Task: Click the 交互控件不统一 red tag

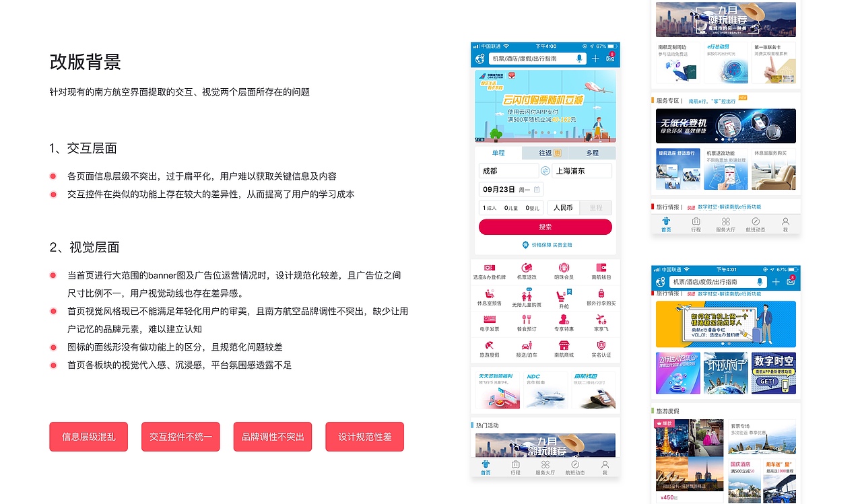Action: coord(180,437)
